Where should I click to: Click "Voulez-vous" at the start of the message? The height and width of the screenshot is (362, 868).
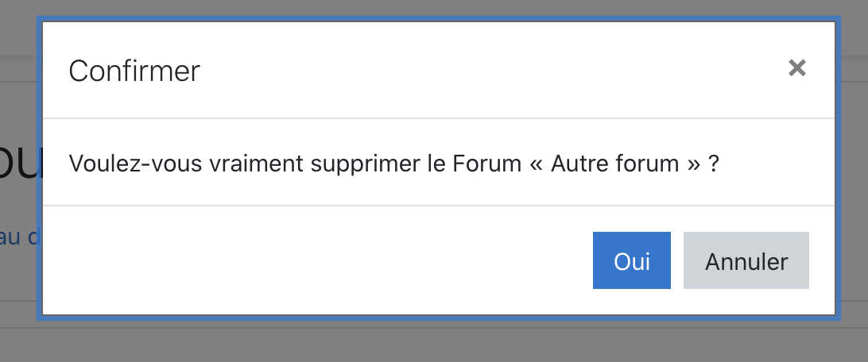tap(135, 164)
